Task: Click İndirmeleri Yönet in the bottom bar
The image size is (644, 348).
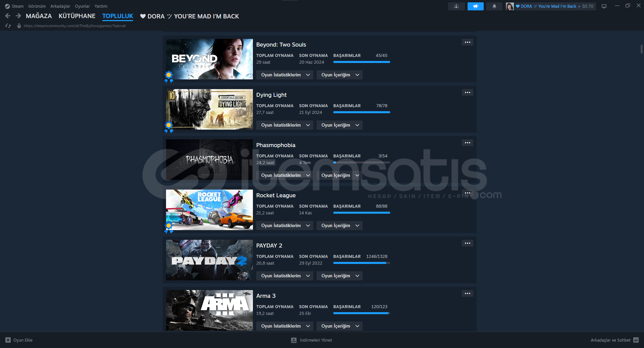Action: point(312,340)
